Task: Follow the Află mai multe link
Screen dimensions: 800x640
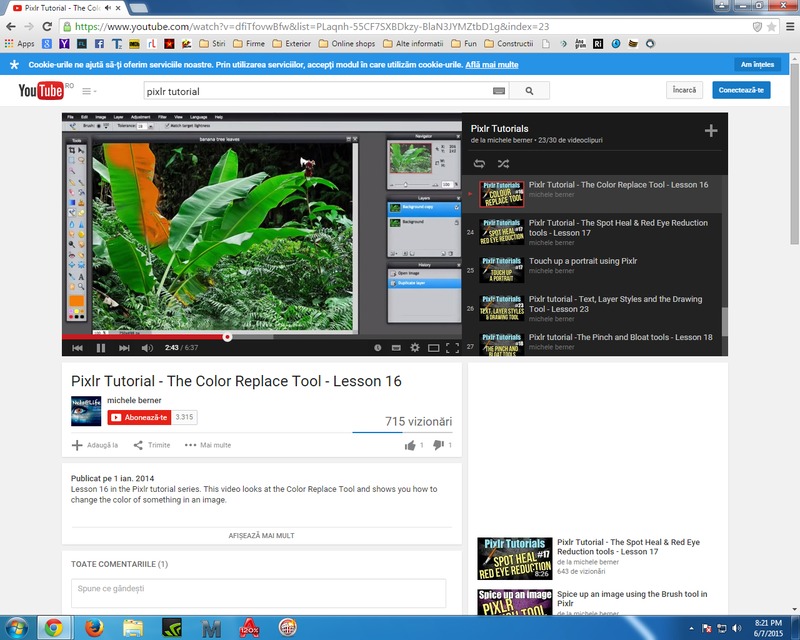Action: (492, 65)
